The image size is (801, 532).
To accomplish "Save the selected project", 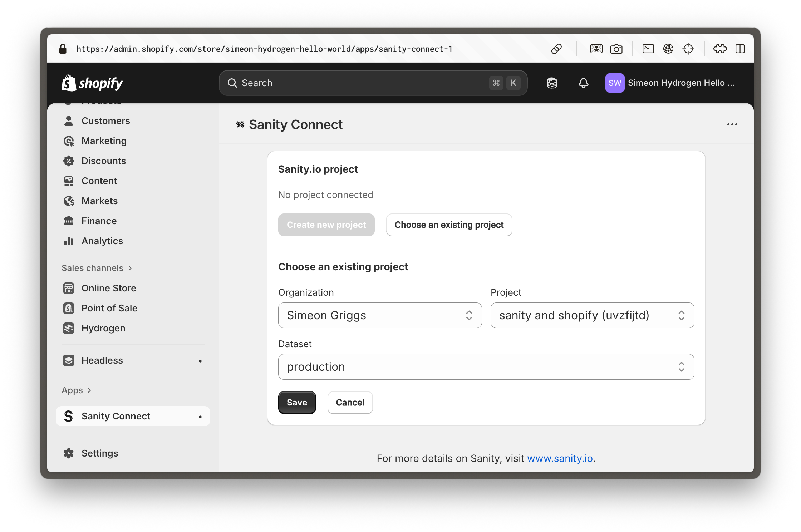I will coord(297,403).
